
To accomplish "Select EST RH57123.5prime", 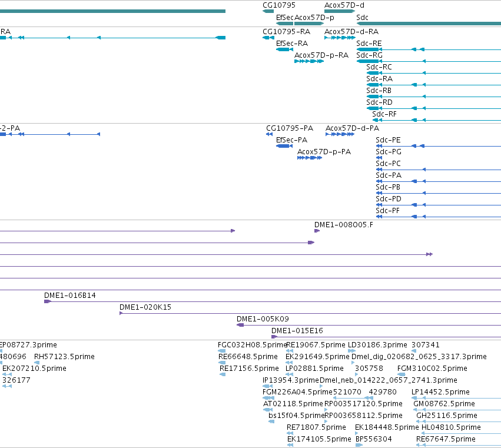I will point(37,363).
